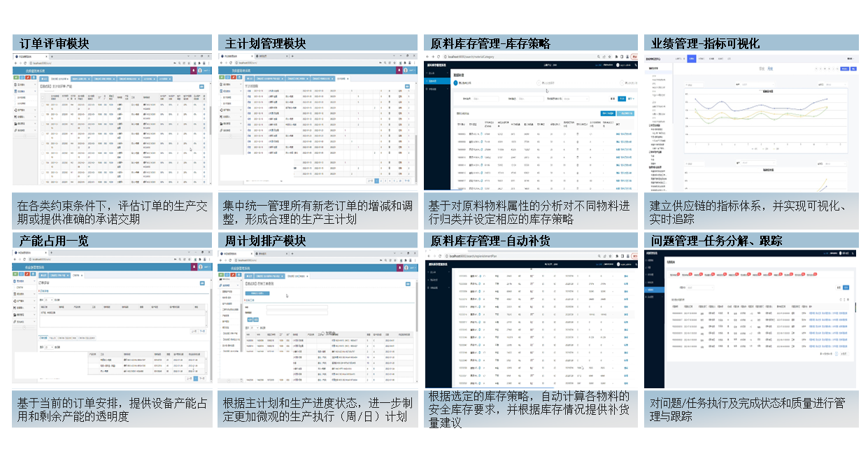Click page 1 in 主计划管理模块 pagination
The width and height of the screenshot is (868, 468).
tap(376, 180)
